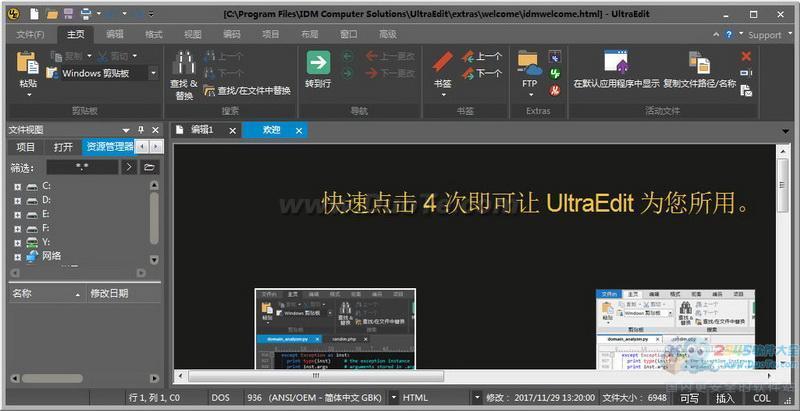Select the dark theme preview thumbnail
The width and height of the screenshot is (800, 411).
point(335,329)
